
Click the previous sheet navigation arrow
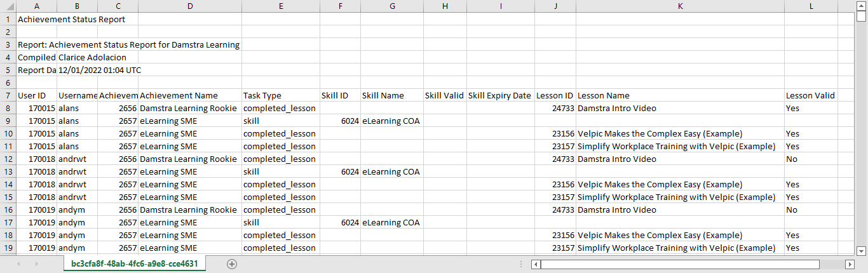point(18,264)
